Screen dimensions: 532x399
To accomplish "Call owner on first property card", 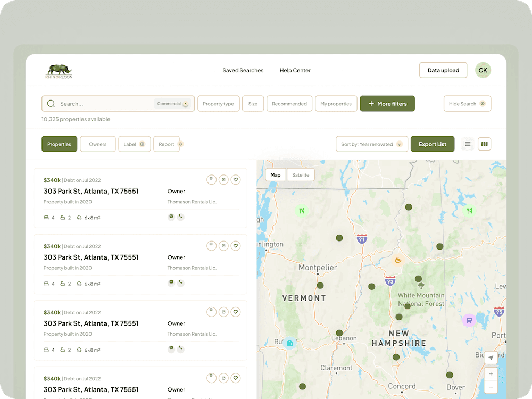I will [x=181, y=217].
